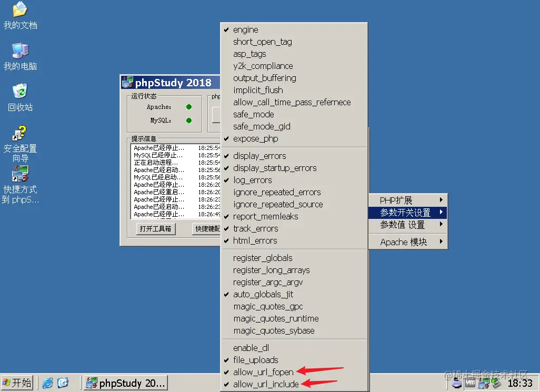Click the 快捷键配置 button
This screenshot has width=540, height=392.
[206, 229]
